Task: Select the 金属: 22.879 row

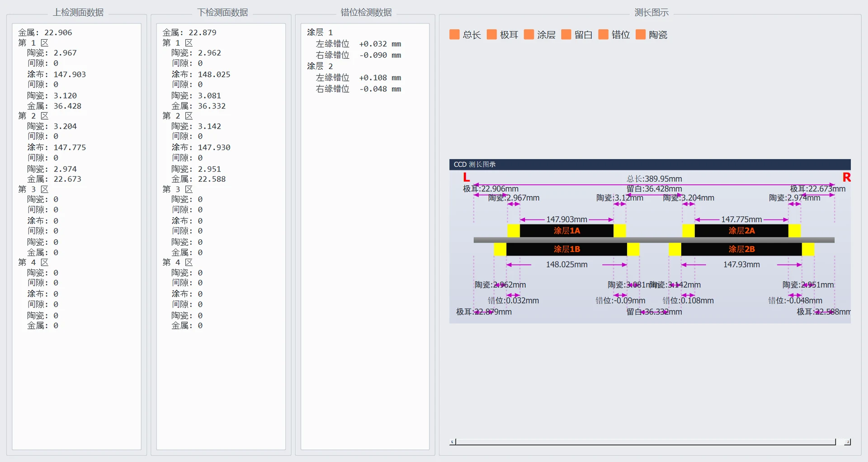Action: point(189,33)
